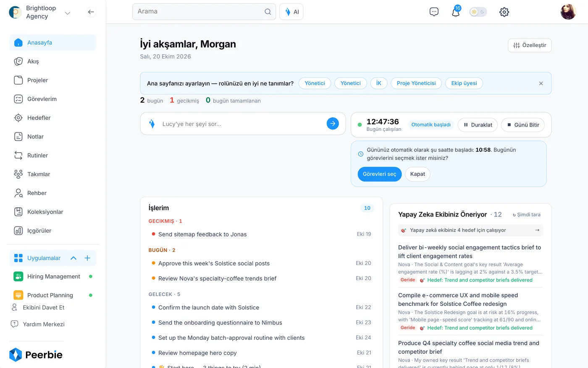The image size is (588, 368).
Task: Toggle the light/dark theme switch
Action: 478,12
